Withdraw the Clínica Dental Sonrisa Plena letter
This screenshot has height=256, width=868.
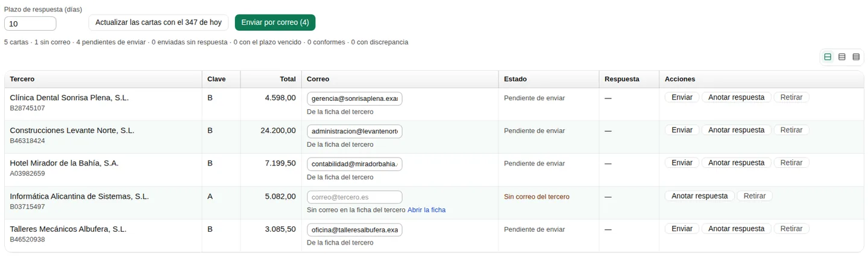click(x=791, y=97)
